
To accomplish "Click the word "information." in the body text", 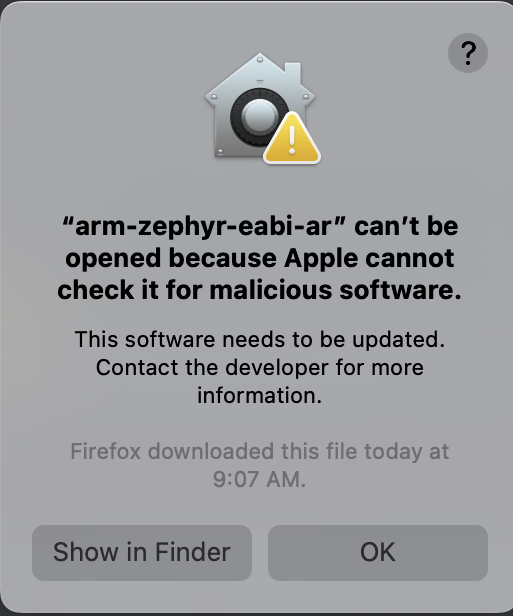I will coord(260,395).
